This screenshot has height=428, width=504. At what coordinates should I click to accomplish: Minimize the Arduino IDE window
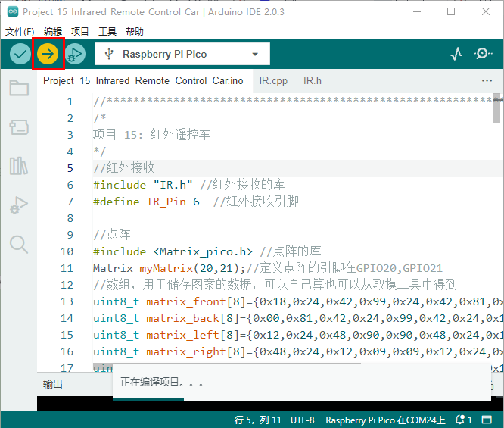417,12
